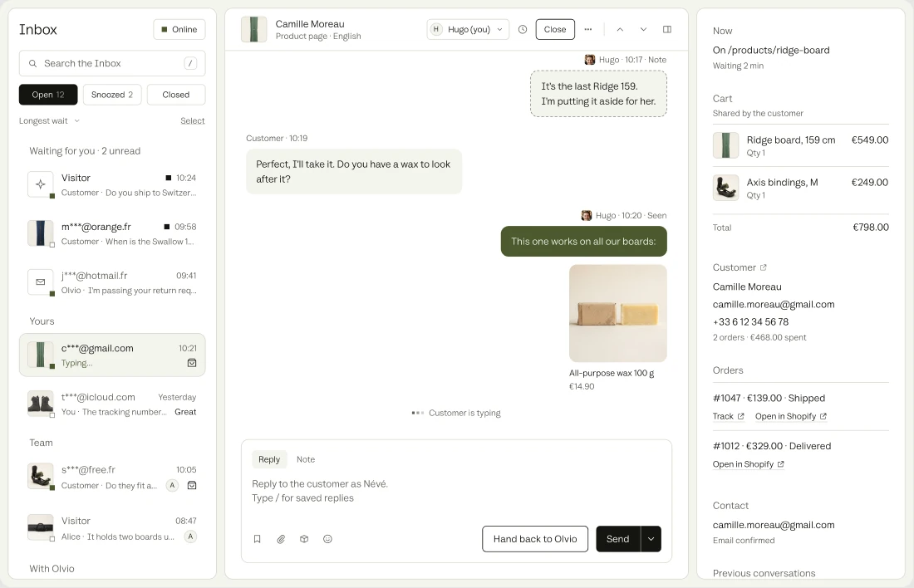Viewport: 914px width, 588px height.
Task: Click the camille.moreau@gmail.com customer email
Action: (x=774, y=304)
